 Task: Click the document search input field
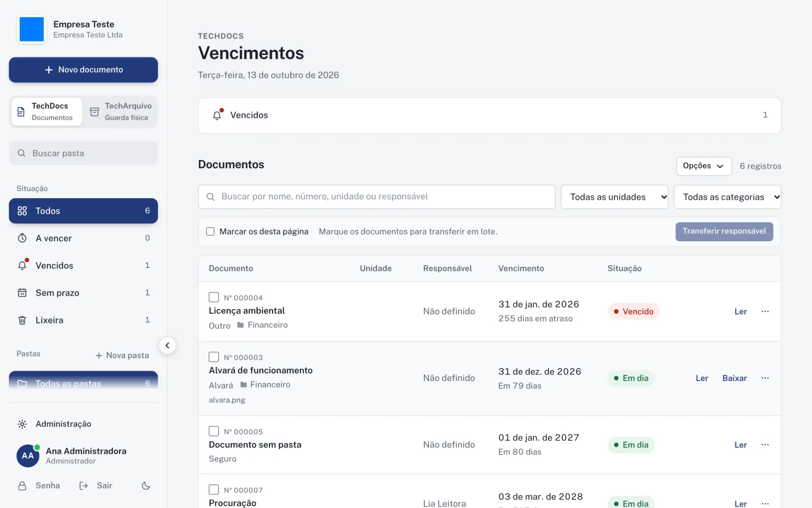[x=377, y=197]
